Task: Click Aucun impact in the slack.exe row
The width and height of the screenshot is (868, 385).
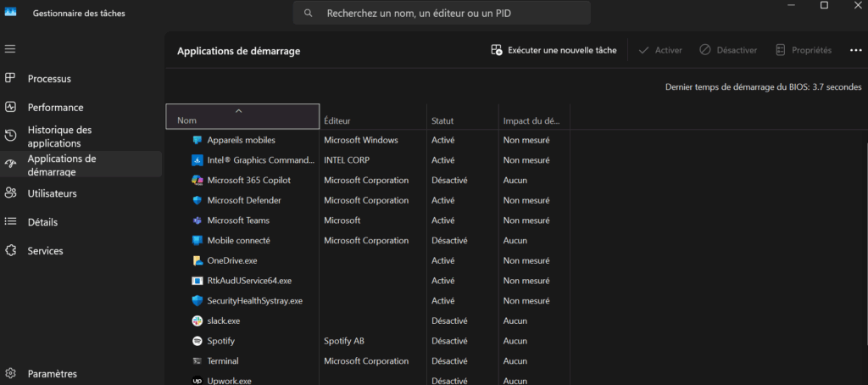Action: tap(515, 321)
